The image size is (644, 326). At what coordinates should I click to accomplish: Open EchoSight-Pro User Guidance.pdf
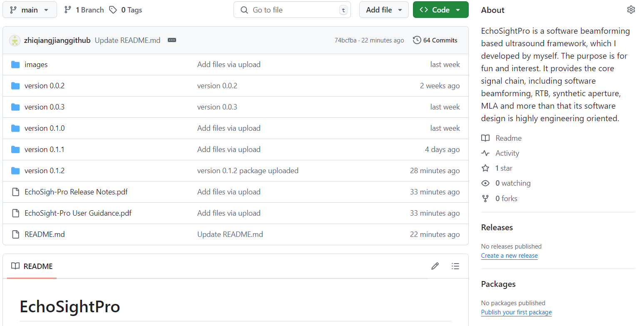point(78,213)
